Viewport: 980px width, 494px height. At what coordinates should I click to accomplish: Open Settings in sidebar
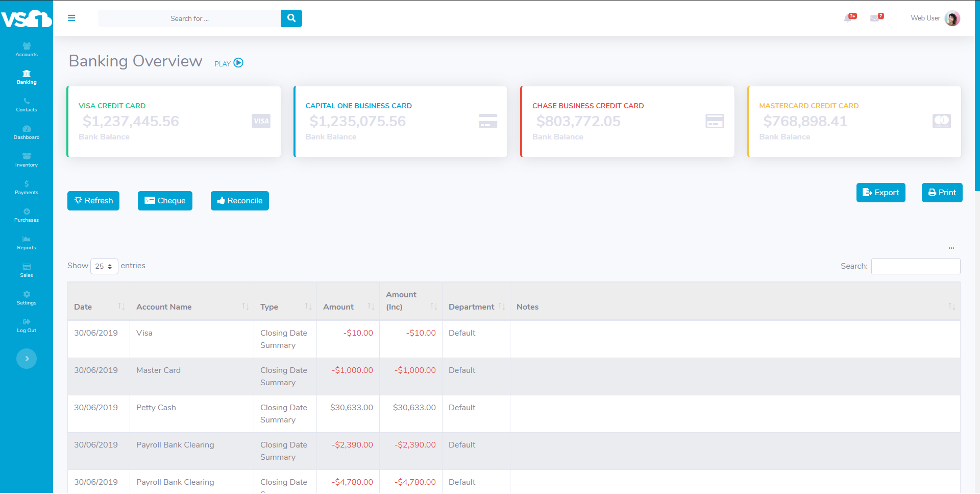click(27, 298)
